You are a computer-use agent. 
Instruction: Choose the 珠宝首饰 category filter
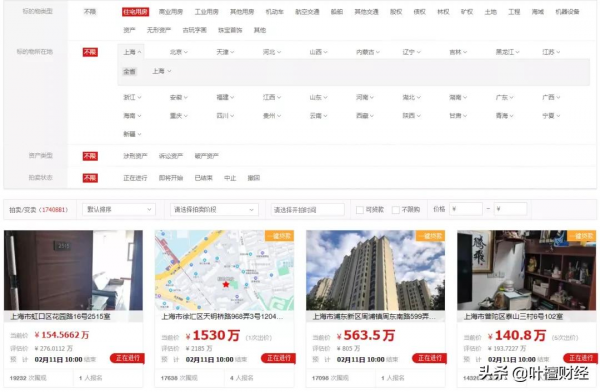point(230,30)
